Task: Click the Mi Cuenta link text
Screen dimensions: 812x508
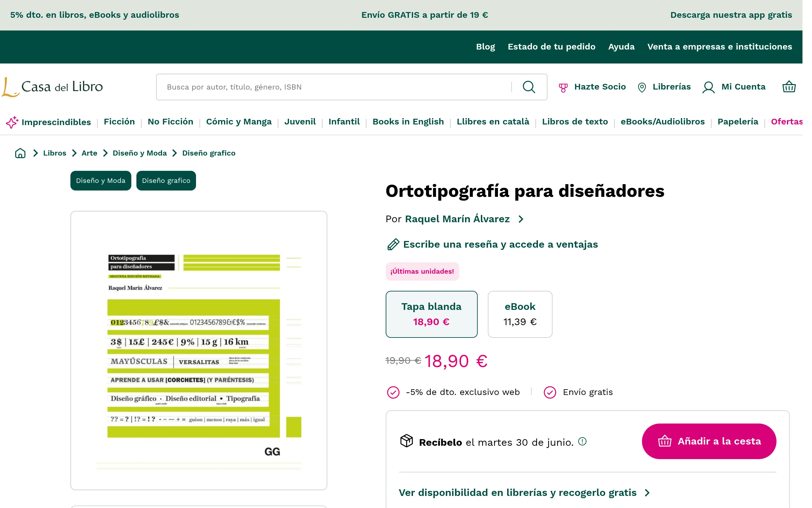Action: coord(743,87)
